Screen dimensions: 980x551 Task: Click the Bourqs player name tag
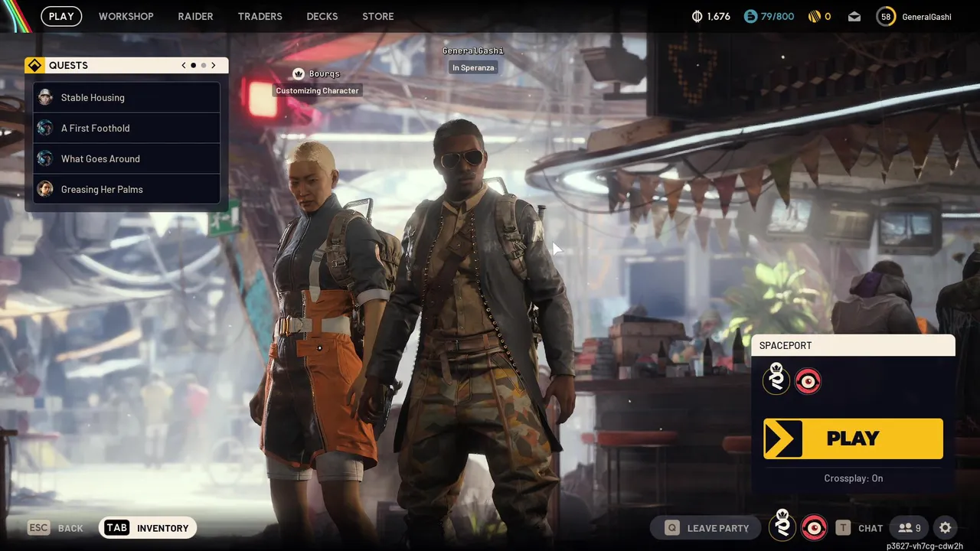325,74
